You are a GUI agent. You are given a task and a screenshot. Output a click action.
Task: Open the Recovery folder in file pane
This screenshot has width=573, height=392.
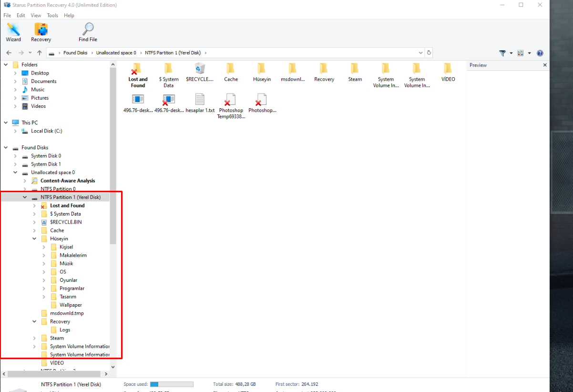(324, 72)
